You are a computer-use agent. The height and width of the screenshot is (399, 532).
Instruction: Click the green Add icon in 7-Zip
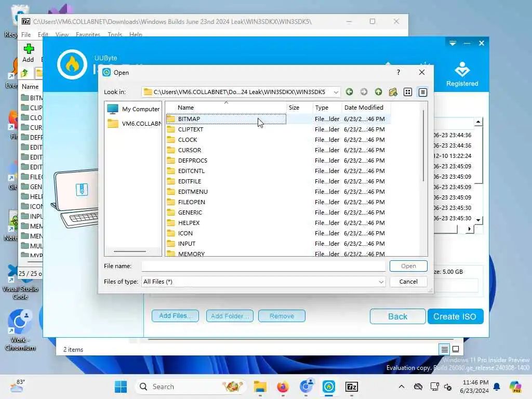tap(29, 54)
